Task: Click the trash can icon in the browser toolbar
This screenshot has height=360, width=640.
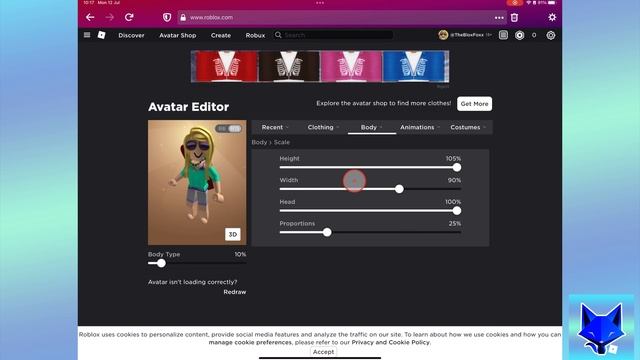Action: [514, 18]
